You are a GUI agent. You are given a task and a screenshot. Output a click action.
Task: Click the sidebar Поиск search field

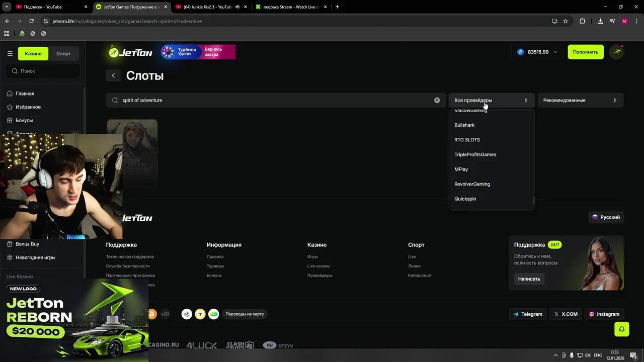(43, 71)
